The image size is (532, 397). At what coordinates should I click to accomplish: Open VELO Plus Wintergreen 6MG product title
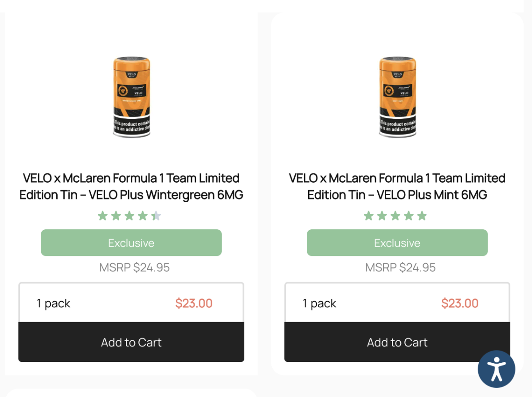click(131, 186)
